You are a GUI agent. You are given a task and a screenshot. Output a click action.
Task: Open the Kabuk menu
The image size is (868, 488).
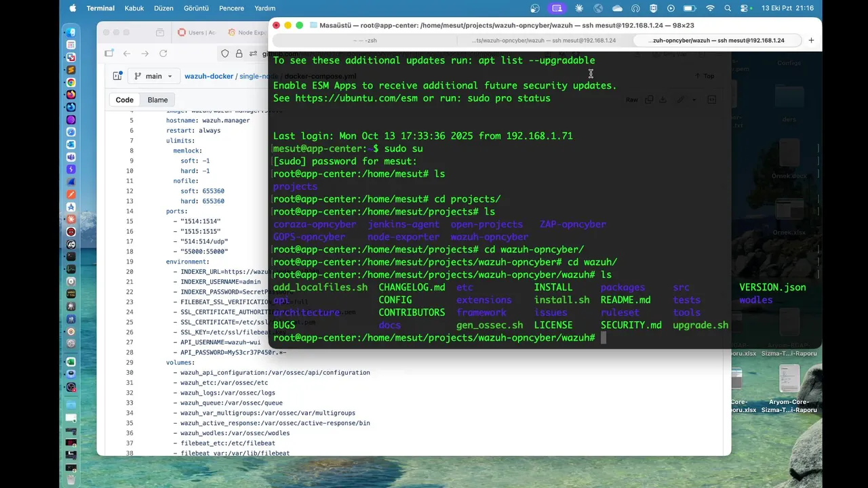pos(134,8)
